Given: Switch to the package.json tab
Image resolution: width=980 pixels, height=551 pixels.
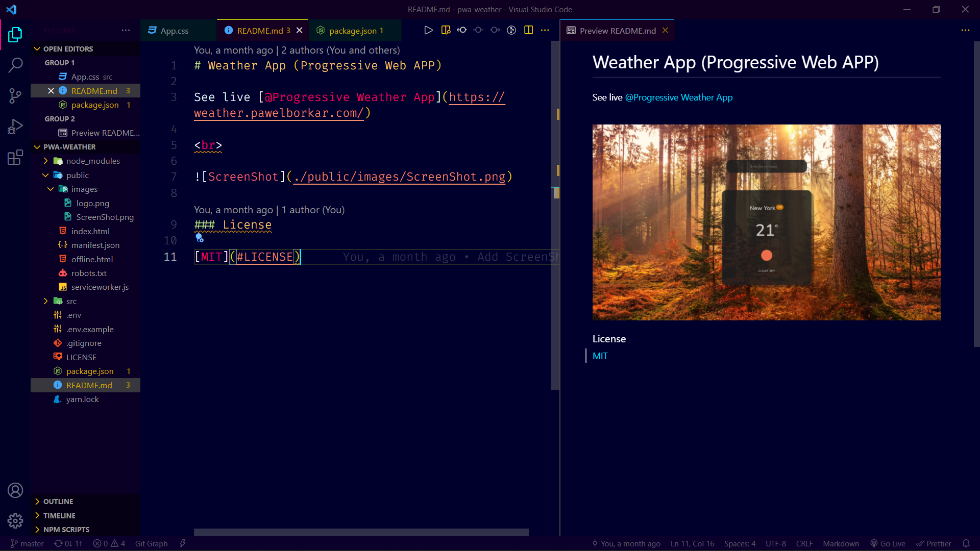Looking at the screenshot, I should point(353,31).
